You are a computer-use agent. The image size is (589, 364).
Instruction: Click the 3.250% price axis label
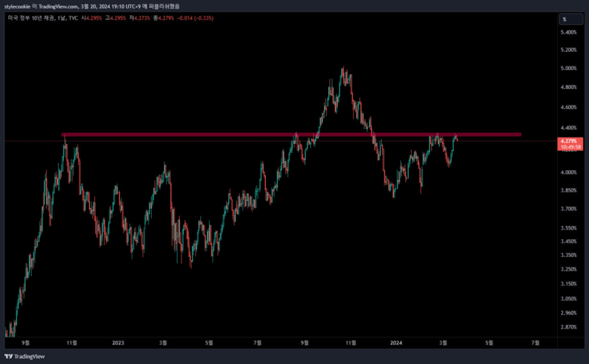point(568,269)
